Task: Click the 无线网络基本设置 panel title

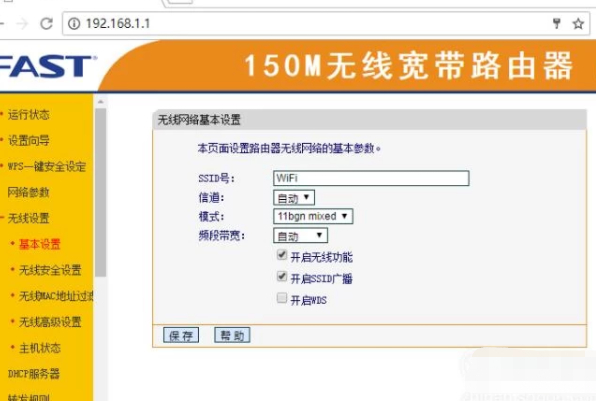Action: [199, 120]
